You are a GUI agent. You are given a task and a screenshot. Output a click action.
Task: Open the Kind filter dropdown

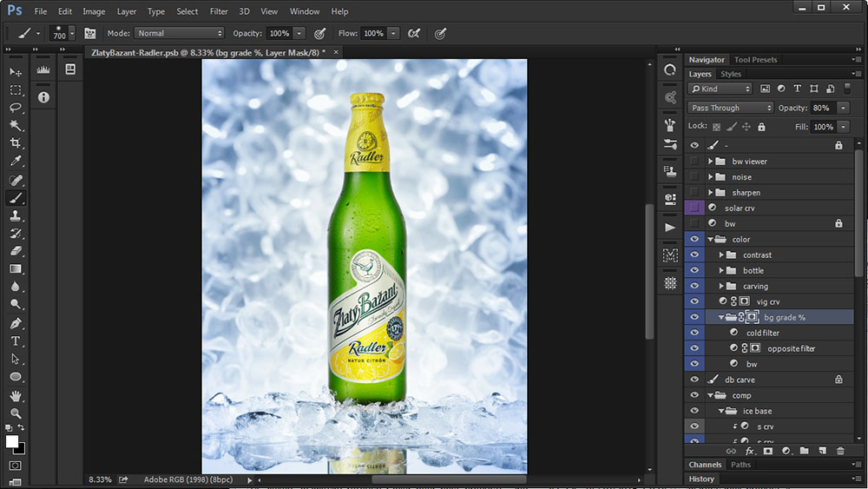720,89
